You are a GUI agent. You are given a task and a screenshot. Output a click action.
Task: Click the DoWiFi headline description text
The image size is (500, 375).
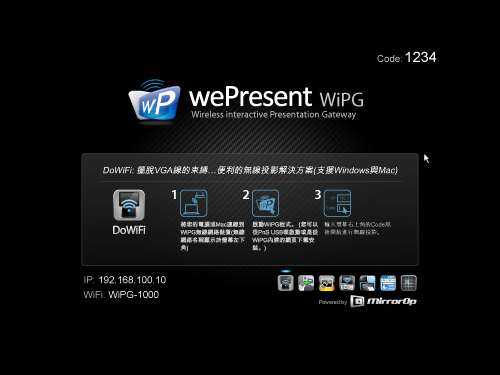(250, 170)
